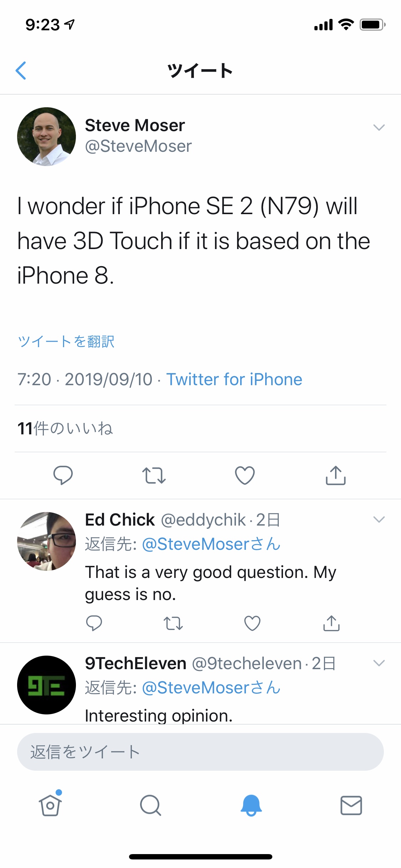
Task: Retweet Steve Moser's main tweet
Action: point(154,475)
